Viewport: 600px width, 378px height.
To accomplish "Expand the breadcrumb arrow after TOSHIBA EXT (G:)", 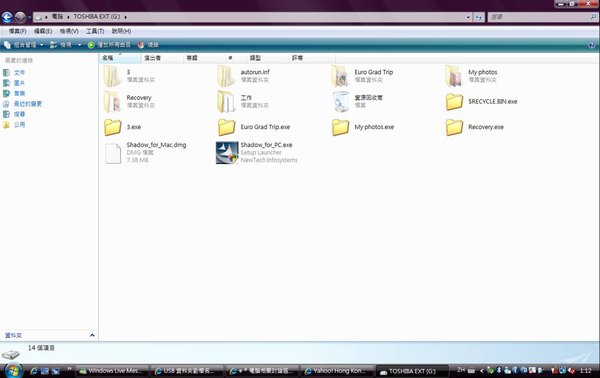I will 126,17.
